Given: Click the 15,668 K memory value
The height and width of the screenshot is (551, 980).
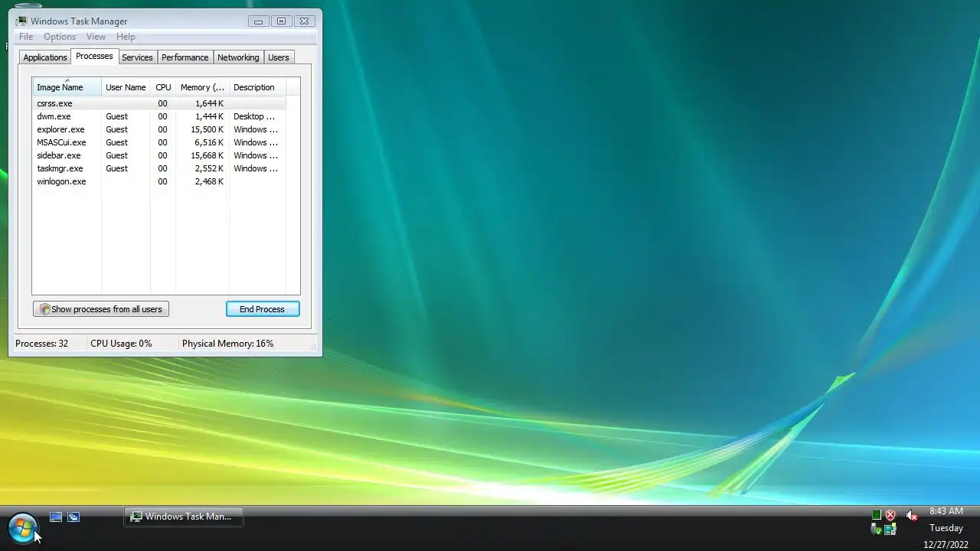Looking at the screenshot, I should pos(207,155).
